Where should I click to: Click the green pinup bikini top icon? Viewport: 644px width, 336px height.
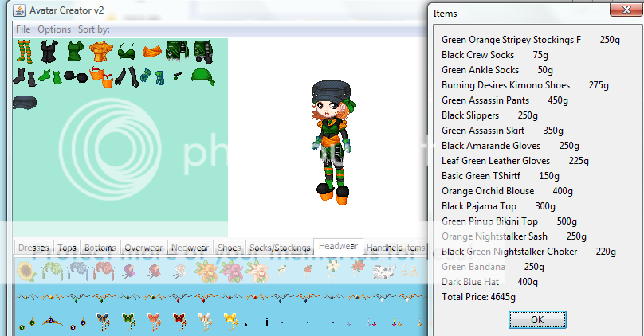pos(126,53)
